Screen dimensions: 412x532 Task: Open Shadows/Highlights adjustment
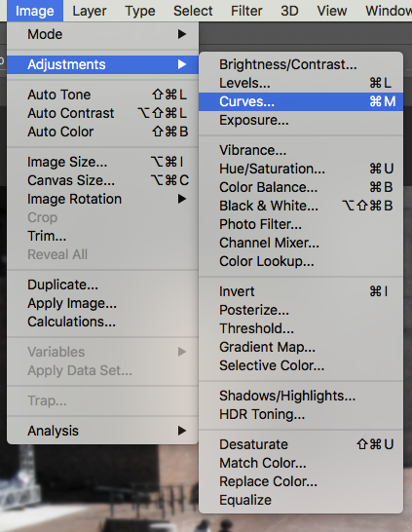[x=301, y=396]
